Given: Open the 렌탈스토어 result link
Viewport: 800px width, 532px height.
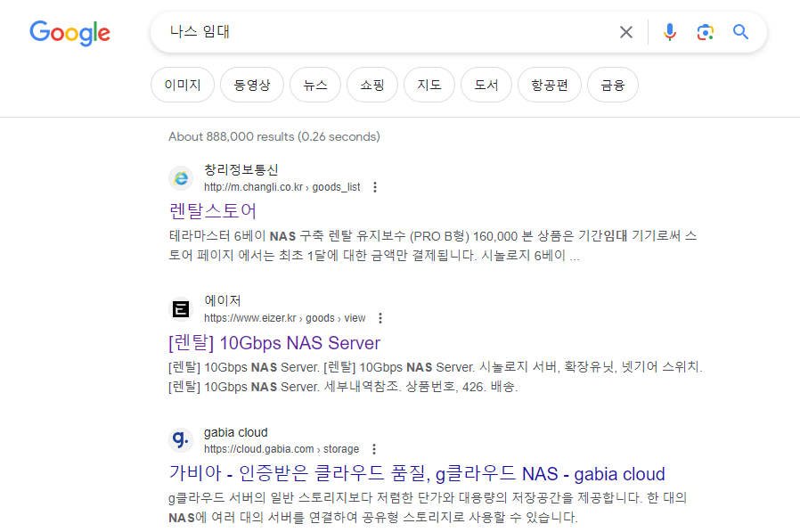Looking at the screenshot, I should 213,211.
